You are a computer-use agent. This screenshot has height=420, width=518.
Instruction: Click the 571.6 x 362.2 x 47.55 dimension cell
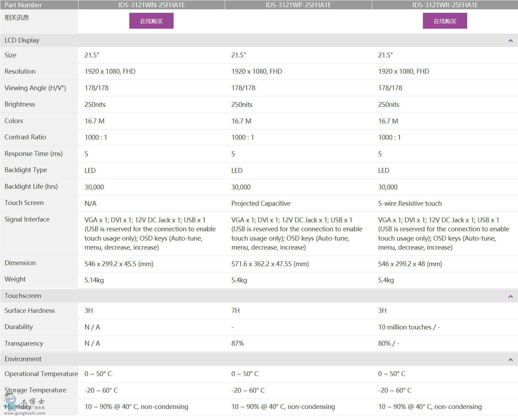point(270,264)
